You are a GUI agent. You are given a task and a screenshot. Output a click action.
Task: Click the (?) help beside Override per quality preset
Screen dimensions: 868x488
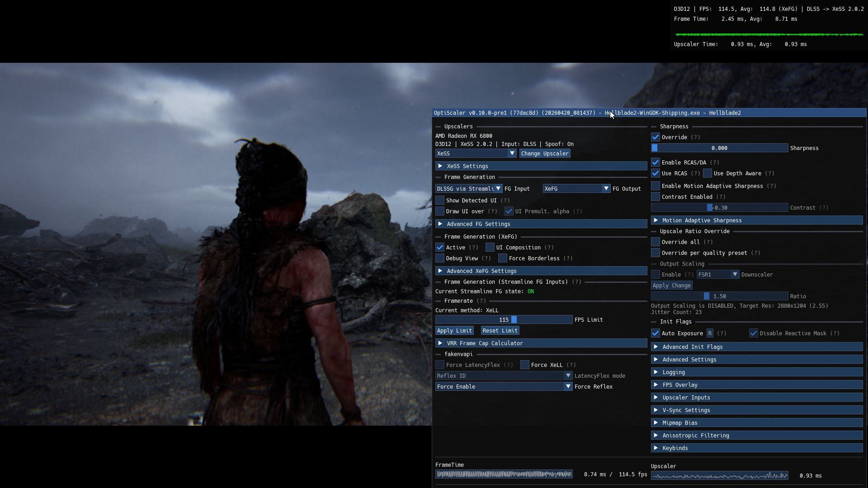(x=755, y=253)
